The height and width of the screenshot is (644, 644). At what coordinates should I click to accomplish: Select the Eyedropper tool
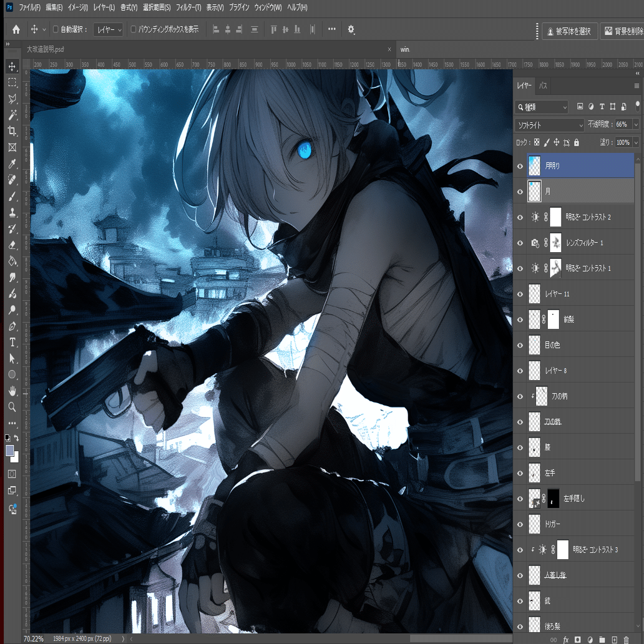[x=12, y=164]
